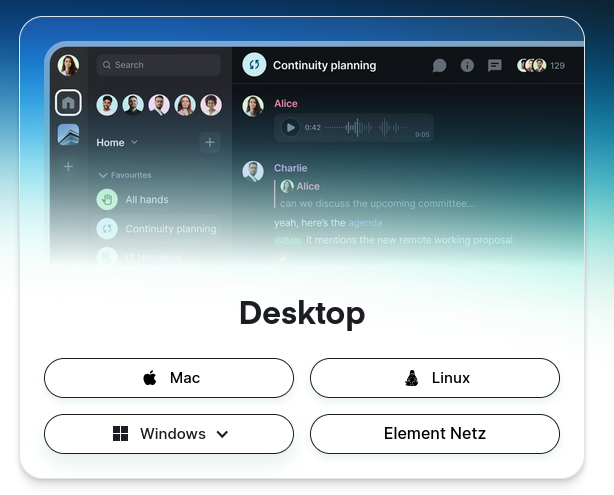Open the building-image space icon
The image size is (614, 495).
tap(68, 135)
